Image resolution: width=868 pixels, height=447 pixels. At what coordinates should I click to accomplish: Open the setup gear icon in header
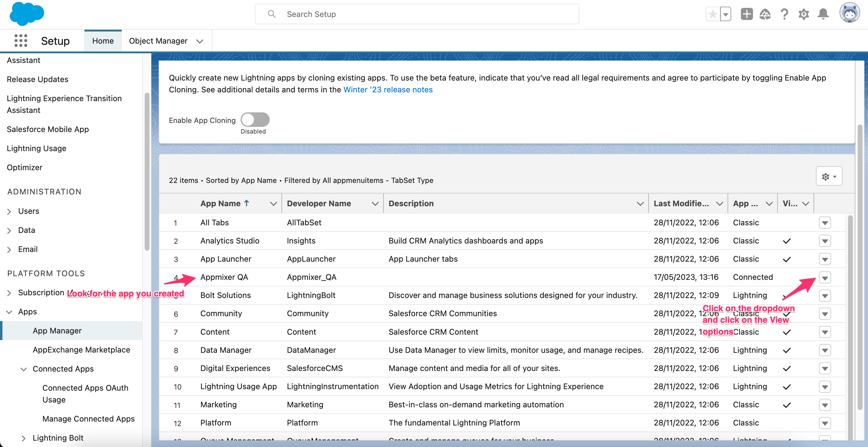pos(804,14)
